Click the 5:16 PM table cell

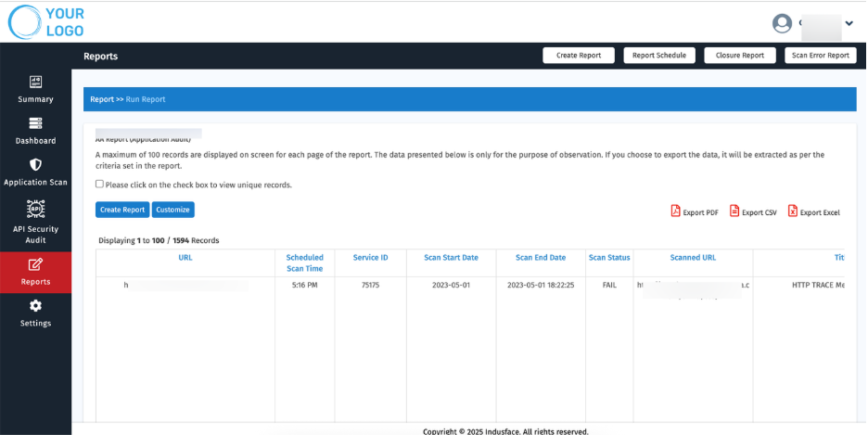304,286
